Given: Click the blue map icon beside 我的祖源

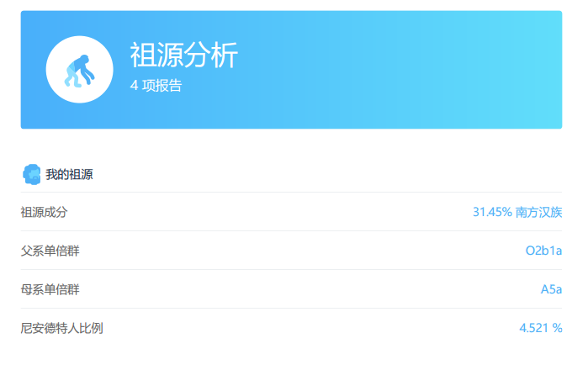Looking at the screenshot, I should point(32,174).
